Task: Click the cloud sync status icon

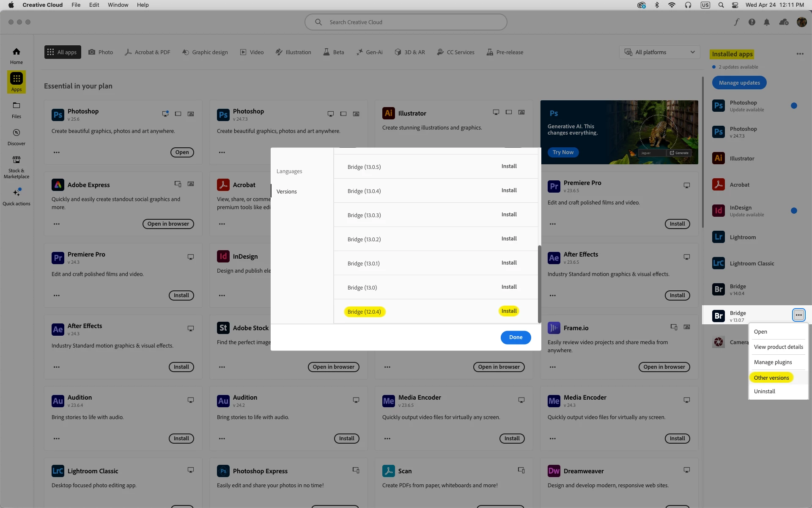Action: pyautogui.click(x=783, y=22)
